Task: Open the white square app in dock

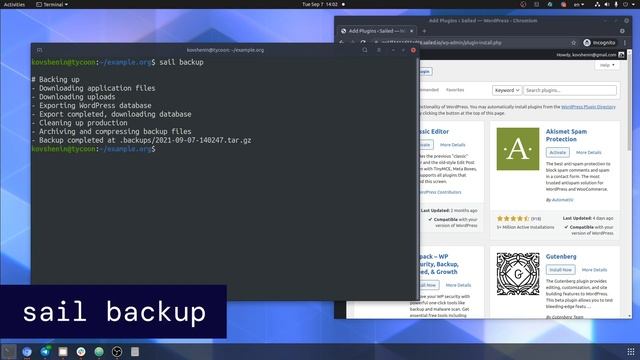Action: tap(63, 351)
